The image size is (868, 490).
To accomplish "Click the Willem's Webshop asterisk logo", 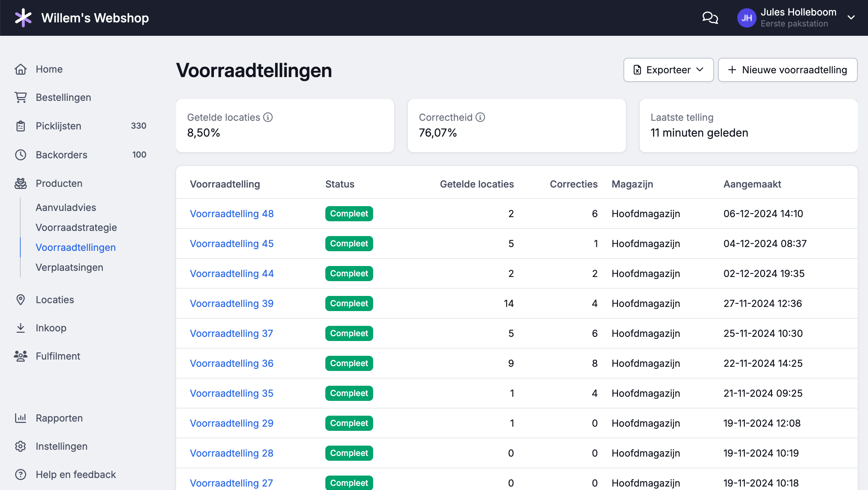I will [x=23, y=18].
